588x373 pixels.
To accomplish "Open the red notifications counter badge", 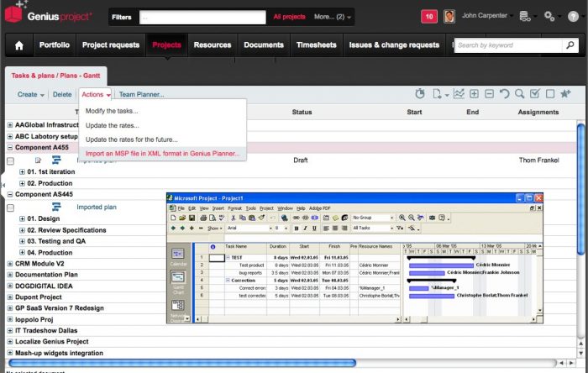I will tap(429, 17).
